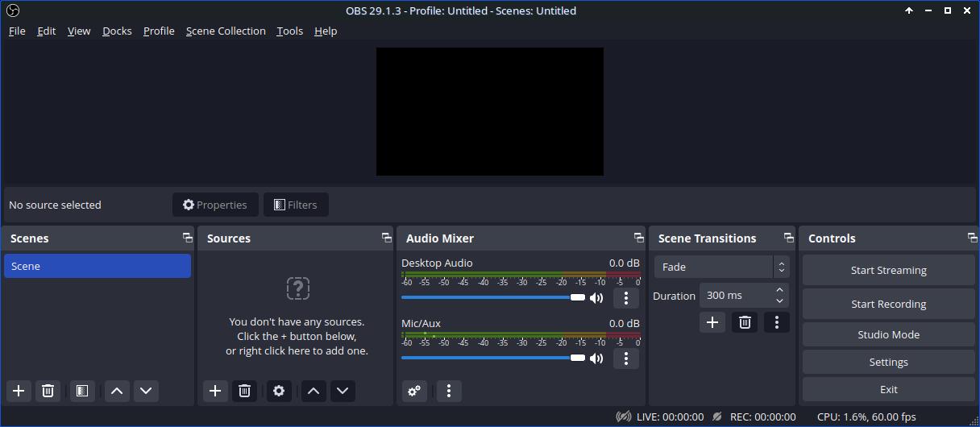Viewport: 980px width, 427px height.
Task: Float the Controls dock icon
Action: click(972, 238)
